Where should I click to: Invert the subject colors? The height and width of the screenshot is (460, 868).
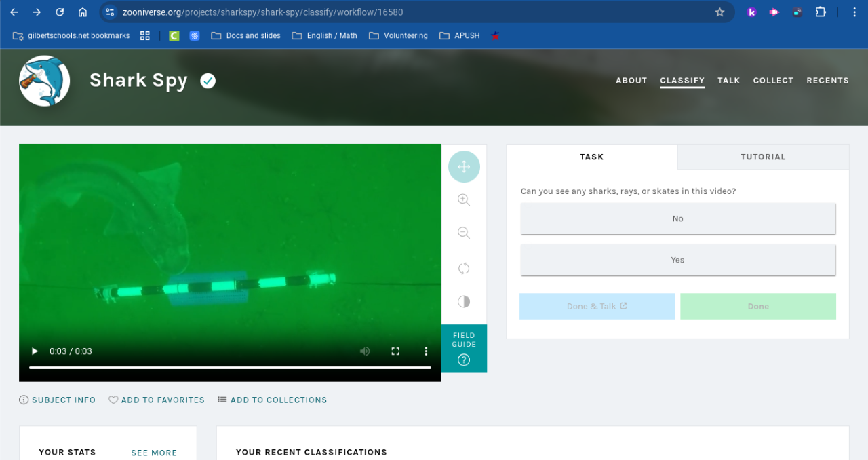coord(464,301)
